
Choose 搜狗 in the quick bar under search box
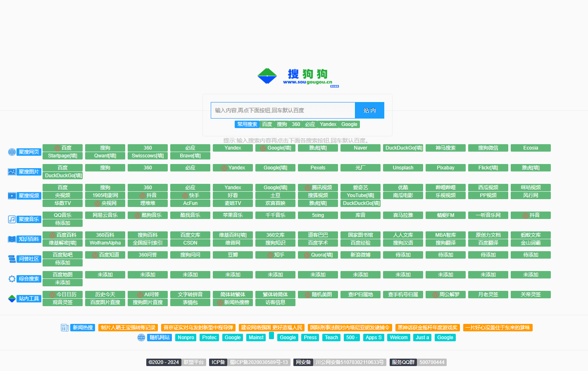click(x=282, y=124)
